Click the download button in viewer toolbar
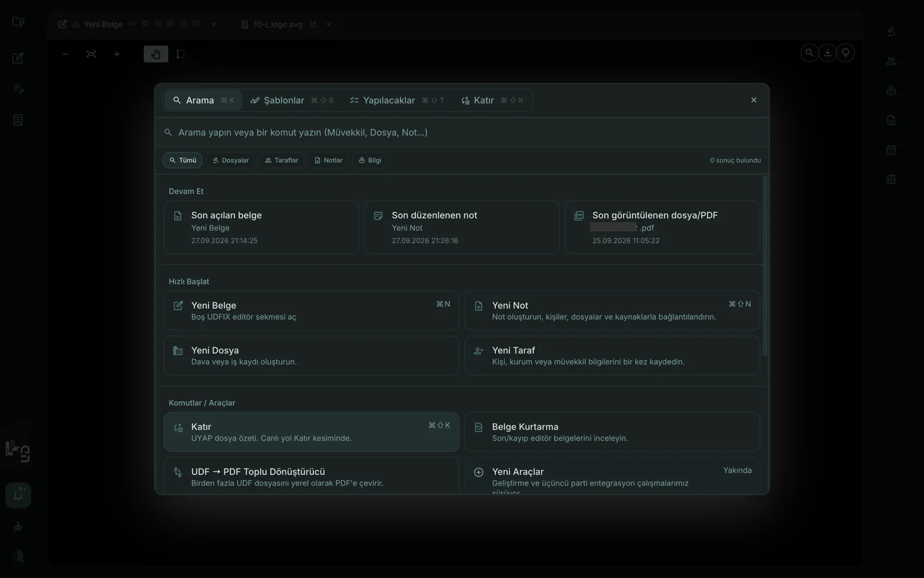 click(x=827, y=52)
